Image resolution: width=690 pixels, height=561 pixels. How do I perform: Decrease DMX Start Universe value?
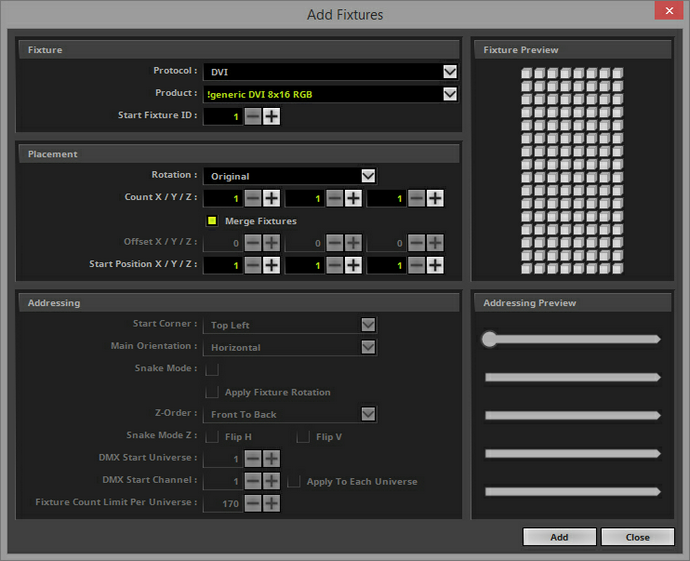(253, 459)
